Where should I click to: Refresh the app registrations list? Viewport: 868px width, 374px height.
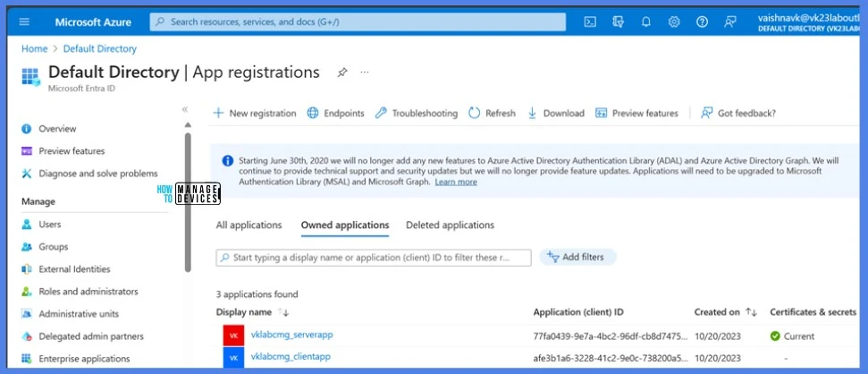[493, 113]
